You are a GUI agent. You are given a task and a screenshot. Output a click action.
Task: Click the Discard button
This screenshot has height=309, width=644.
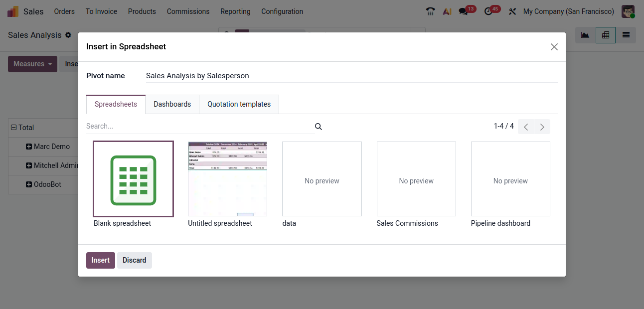pyautogui.click(x=134, y=260)
